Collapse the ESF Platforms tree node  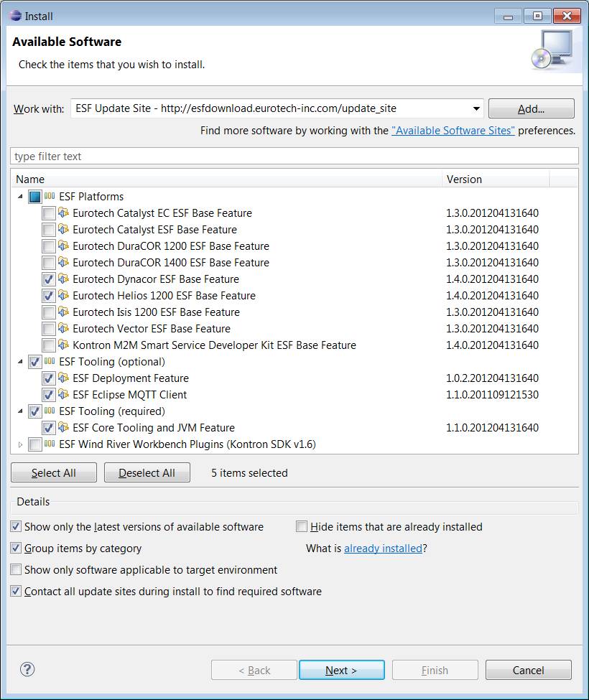20,197
